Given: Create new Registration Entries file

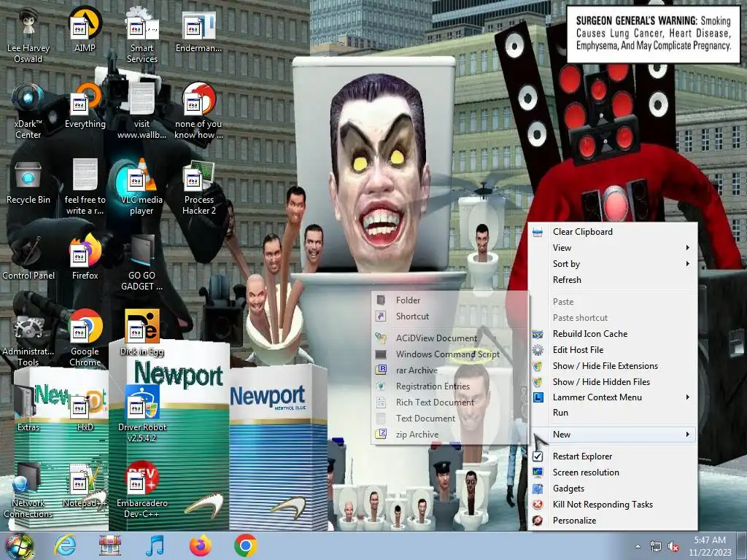Looking at the screenshot, I should pos(449,386).
